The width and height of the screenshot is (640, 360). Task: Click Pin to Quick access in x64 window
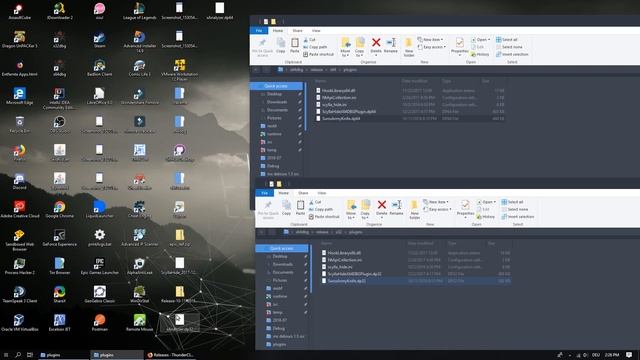coord(262,47)
